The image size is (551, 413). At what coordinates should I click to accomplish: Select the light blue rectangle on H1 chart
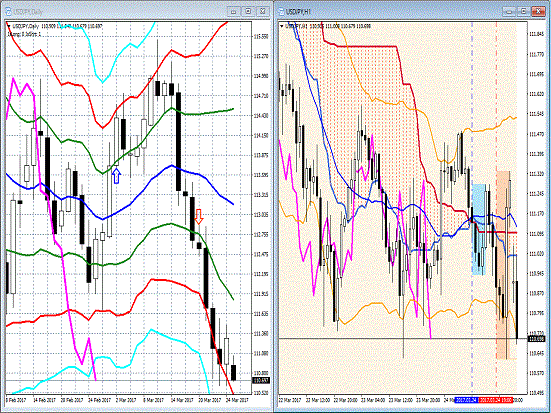coord(479,229)
